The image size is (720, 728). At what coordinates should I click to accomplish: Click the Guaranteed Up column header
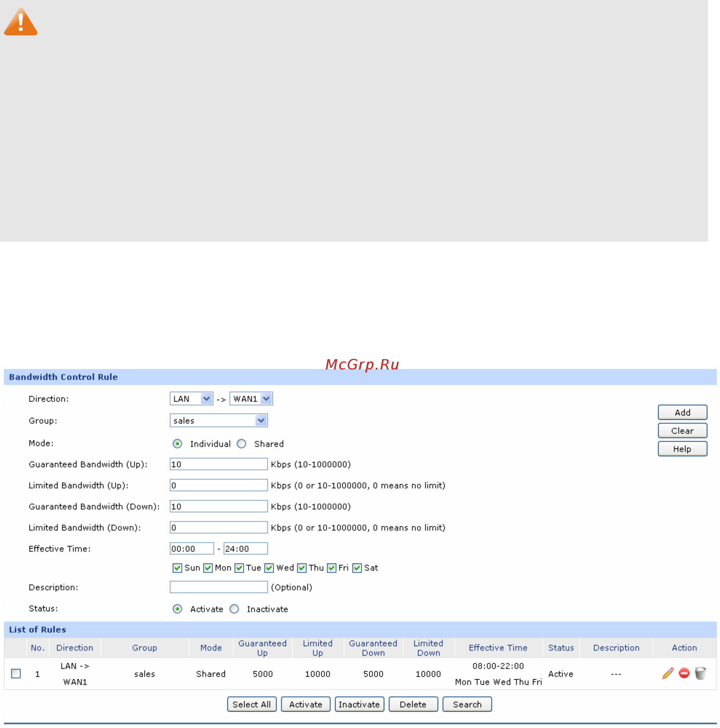click(263, 648)
